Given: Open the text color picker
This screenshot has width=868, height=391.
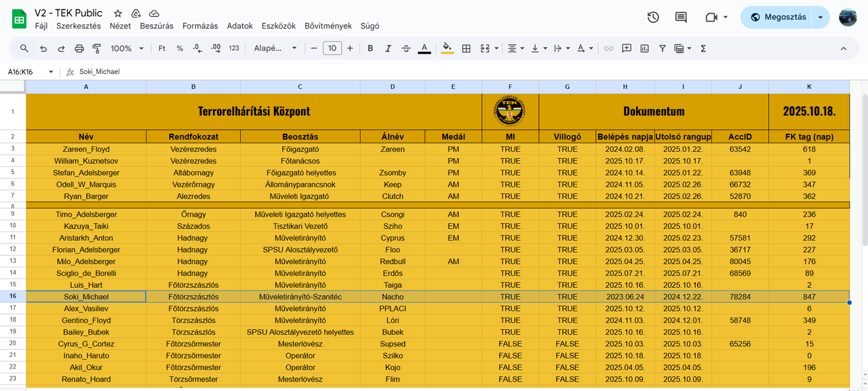Looking at the screenshot, I should (425, 48).
